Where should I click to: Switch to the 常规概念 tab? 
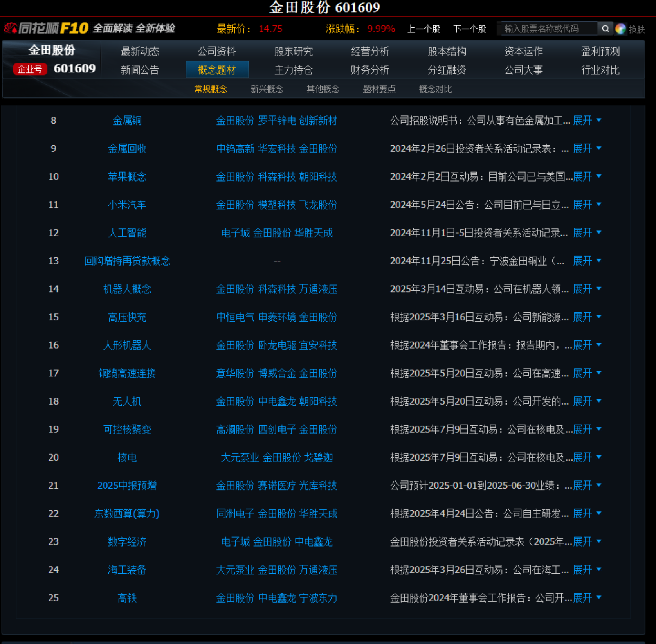[x=211, y=89]
